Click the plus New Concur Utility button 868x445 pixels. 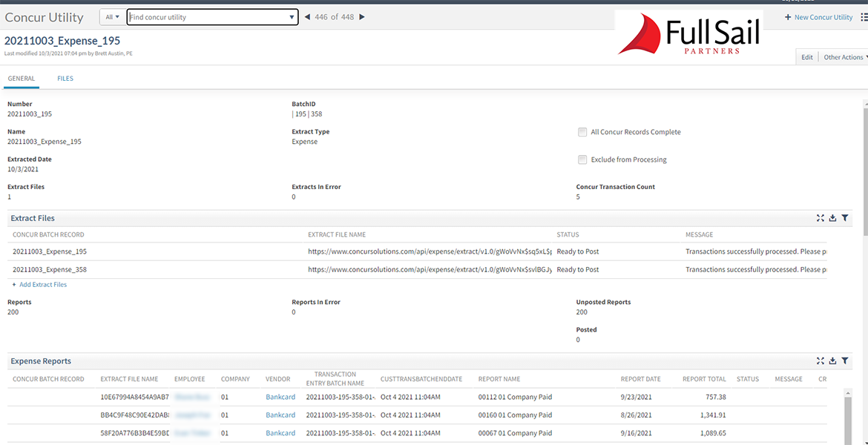click(x=819, y=17)
